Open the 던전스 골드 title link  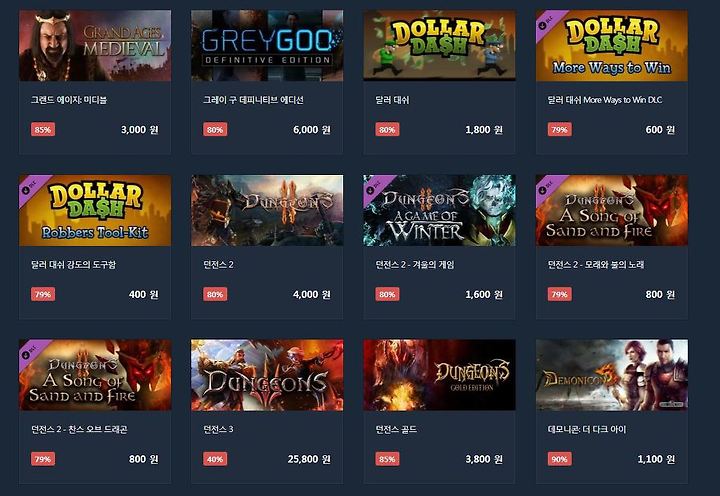[x=396, y=429]
